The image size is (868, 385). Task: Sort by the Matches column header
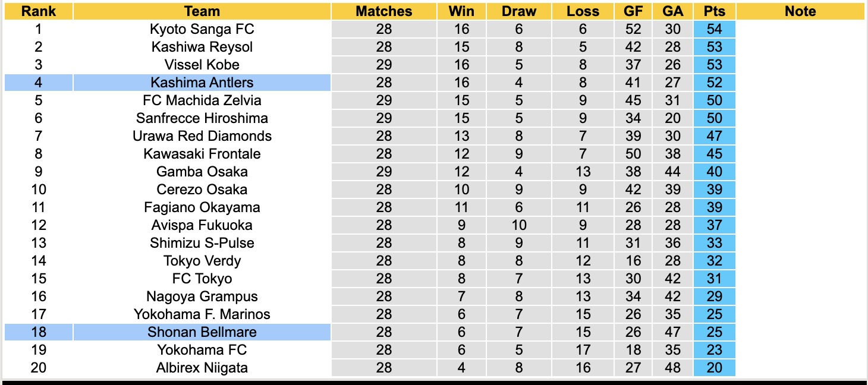[383, 11]
